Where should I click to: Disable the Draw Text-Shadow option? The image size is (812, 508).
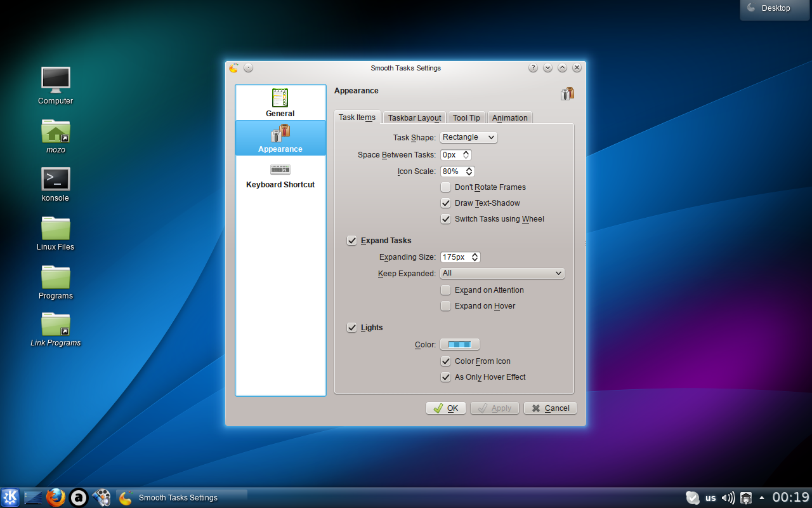coord(446,203)
